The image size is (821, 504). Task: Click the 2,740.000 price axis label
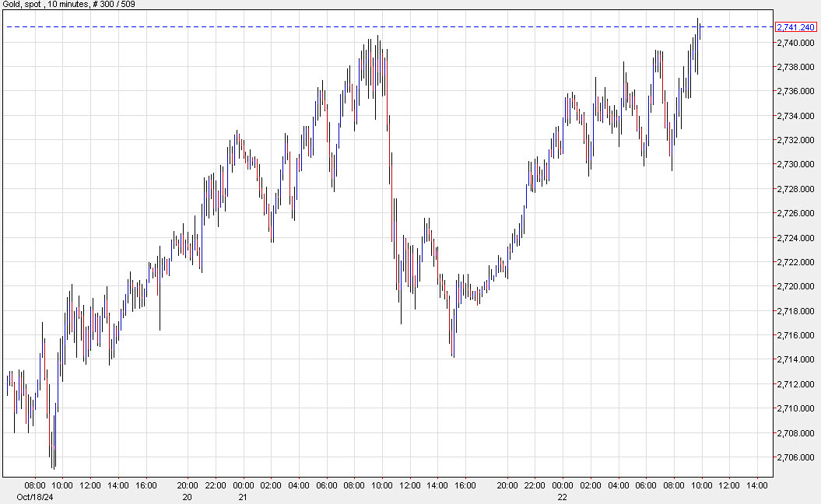click(796, 43)
